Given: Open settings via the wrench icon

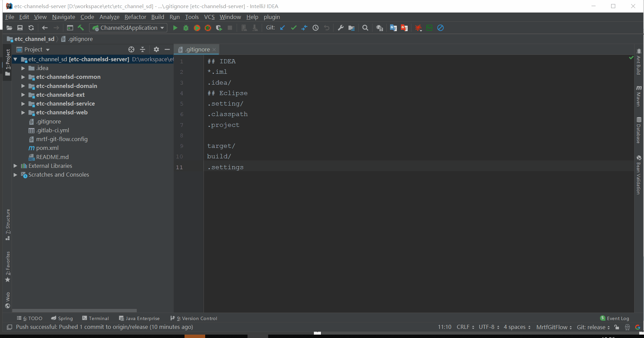Looking at the screenshot, I should [x=341, y=28].
